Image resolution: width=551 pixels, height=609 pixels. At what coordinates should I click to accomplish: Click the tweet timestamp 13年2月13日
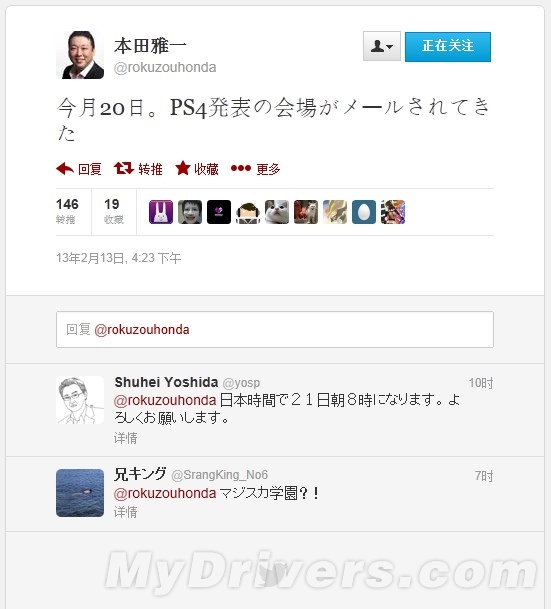[118, 258]
